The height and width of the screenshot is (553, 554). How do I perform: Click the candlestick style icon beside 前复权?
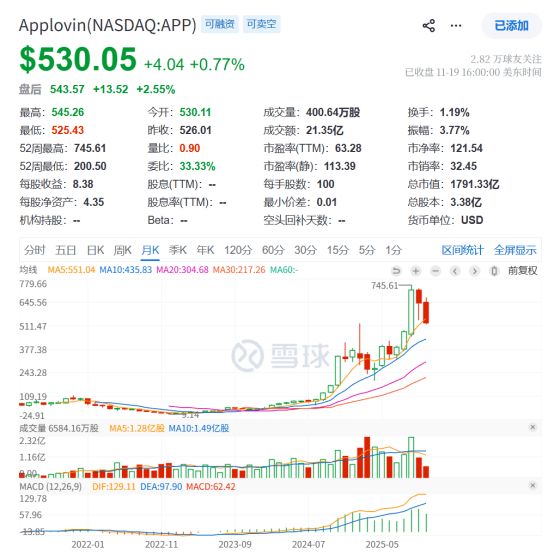[494, 271]
